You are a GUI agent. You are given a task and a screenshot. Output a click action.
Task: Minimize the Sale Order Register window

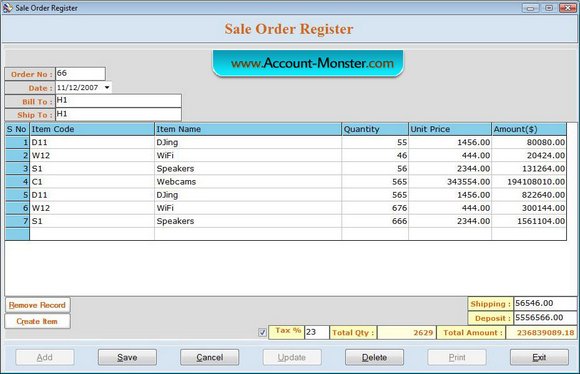(530, 8)
